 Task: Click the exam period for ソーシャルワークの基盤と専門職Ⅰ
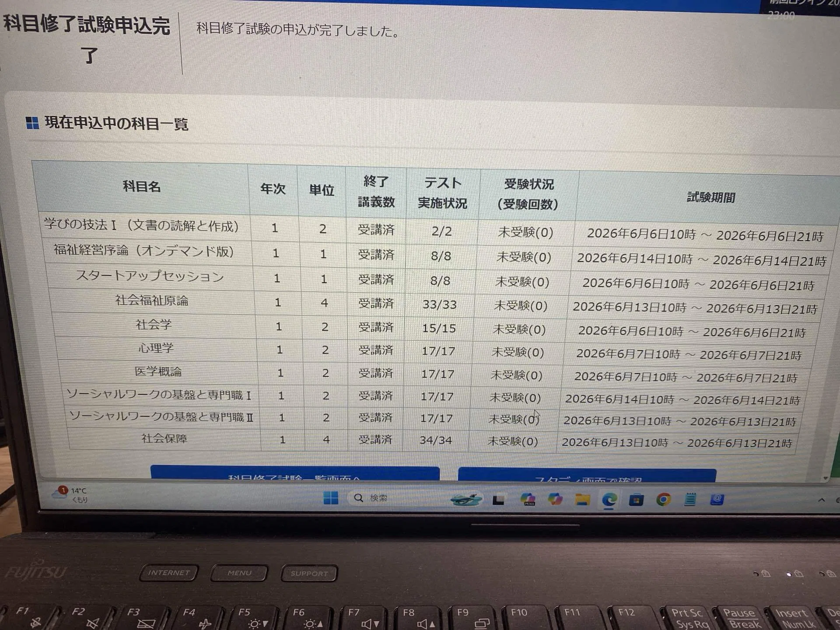click(x=682, y=399)
